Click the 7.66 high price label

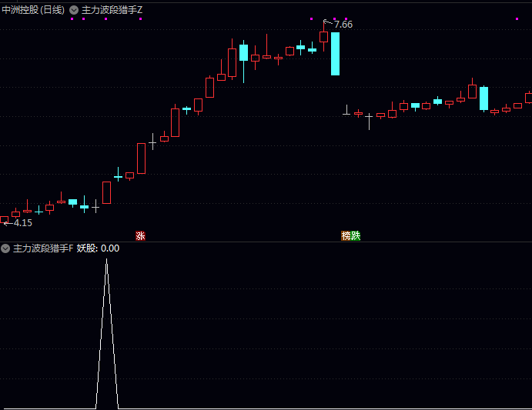click(343, 25)
